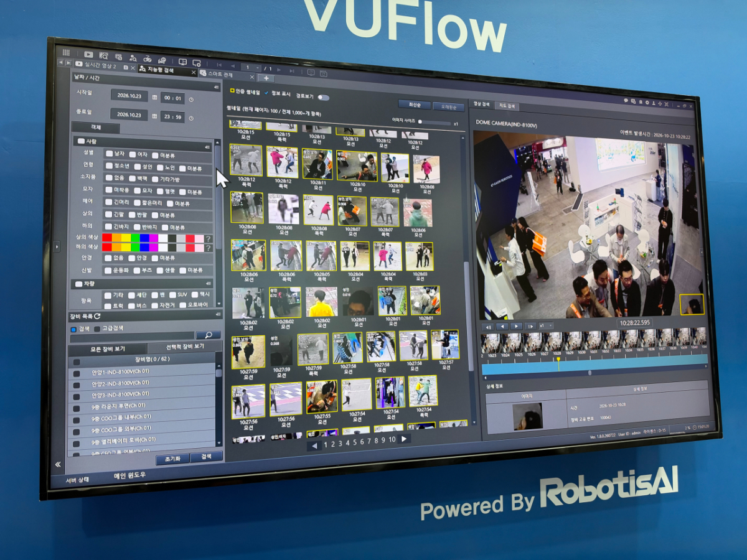The width and height of the screenshot is (747, 560).
Task: Click the 검색 search button
Action: (x=205, y=457)
